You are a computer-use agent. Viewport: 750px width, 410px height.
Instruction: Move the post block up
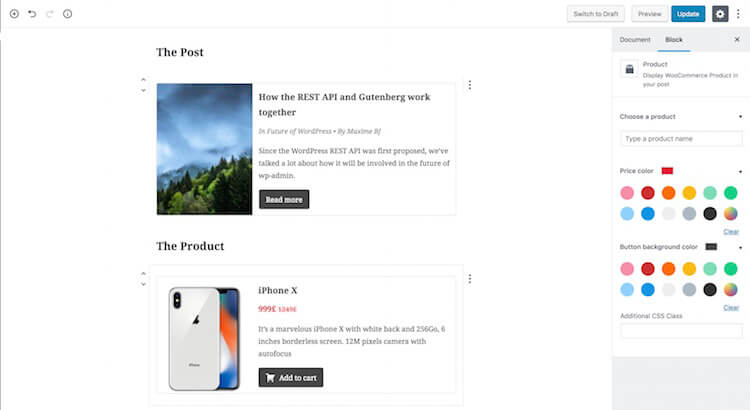click(143, 79)
